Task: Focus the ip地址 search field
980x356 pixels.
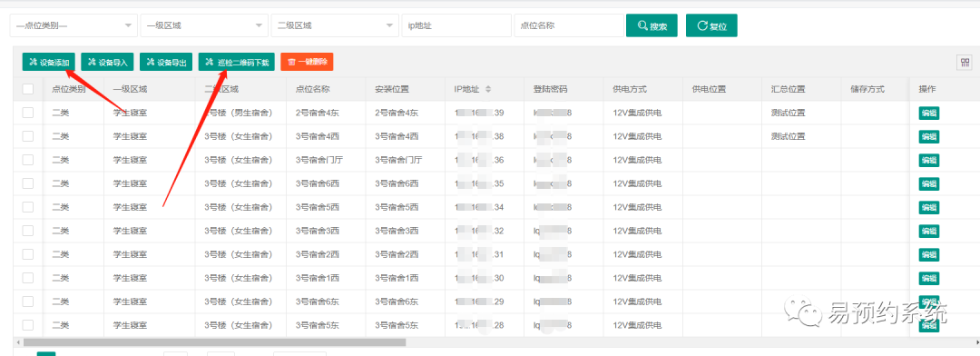Action: [x=456, y=25]
